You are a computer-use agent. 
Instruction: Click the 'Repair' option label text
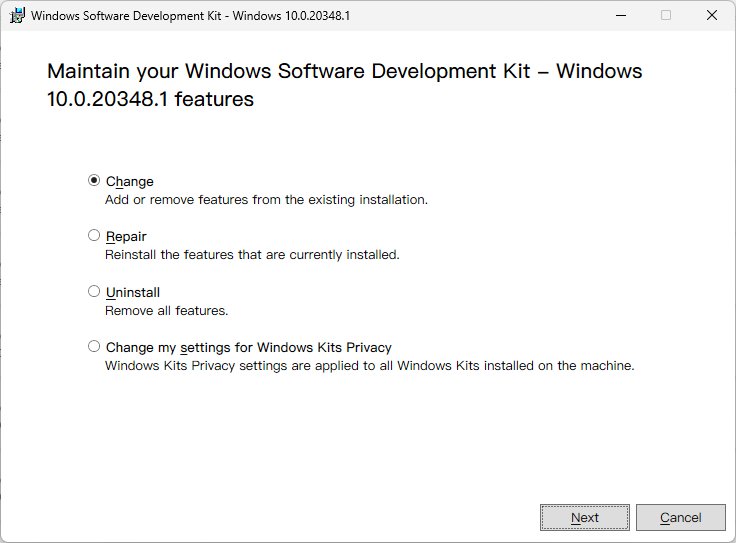coord(127,237)
